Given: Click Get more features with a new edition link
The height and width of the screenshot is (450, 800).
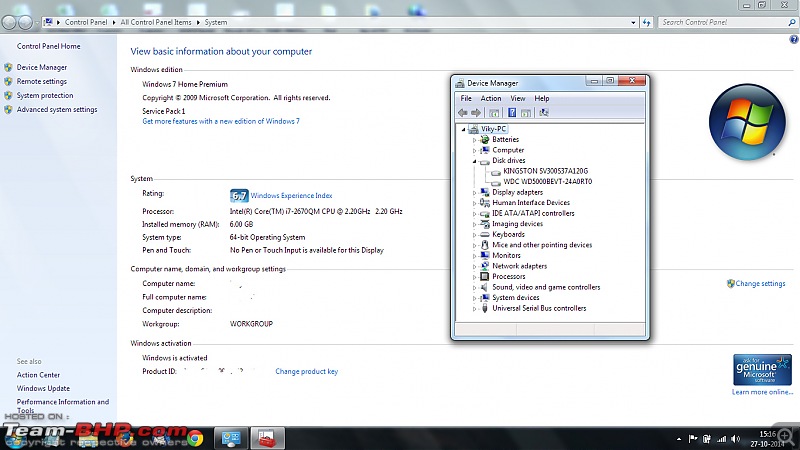Looking at the screenshot, I should click(221, 121).
